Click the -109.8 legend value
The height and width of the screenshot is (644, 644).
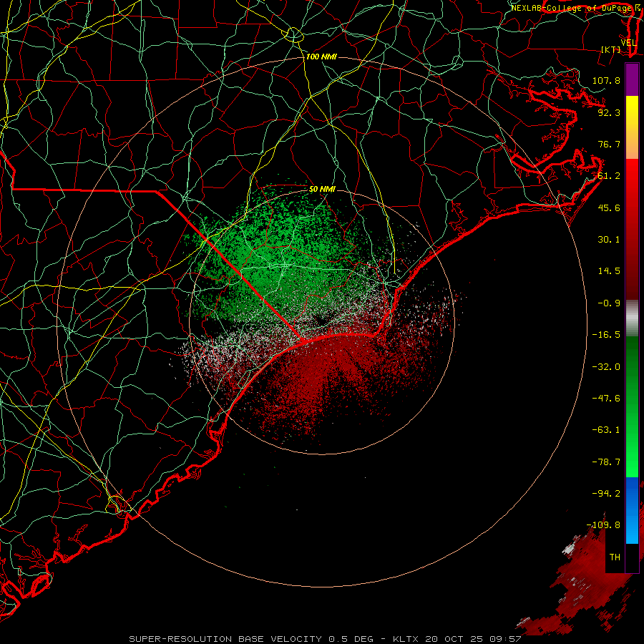pyautogui.click(x=603, y=525)
